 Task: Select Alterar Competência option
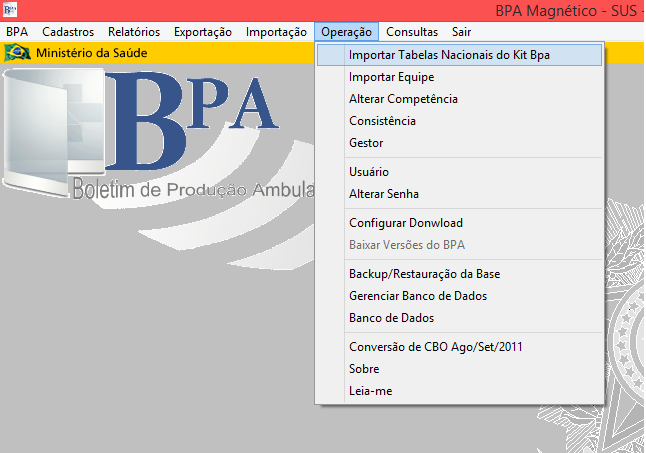(x=403, y=99)
